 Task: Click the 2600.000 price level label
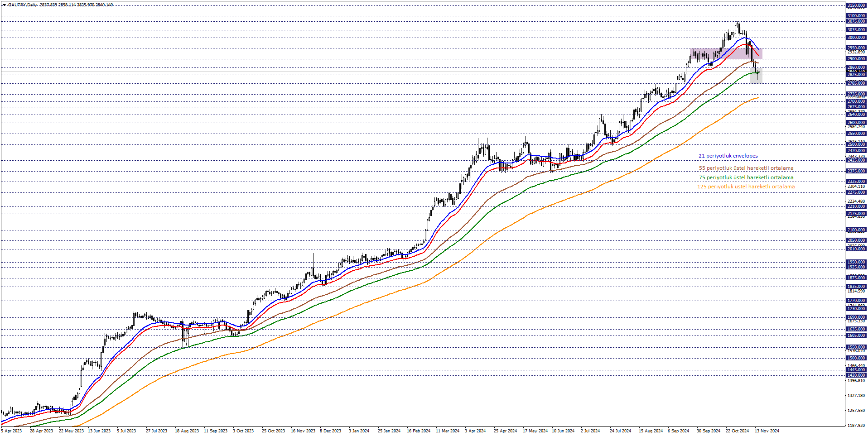click(856, 123)
